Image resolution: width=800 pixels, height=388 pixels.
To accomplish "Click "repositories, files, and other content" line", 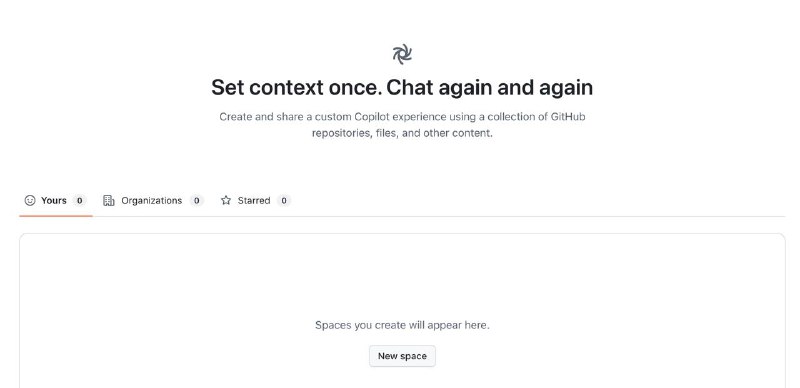I will coord(402,133).
